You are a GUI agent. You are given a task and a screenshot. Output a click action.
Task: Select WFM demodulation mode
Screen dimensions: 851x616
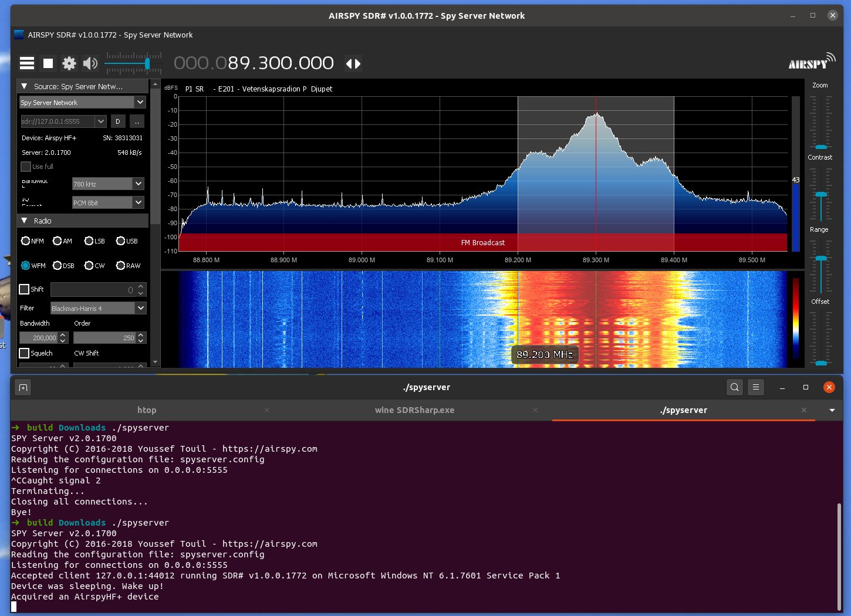(x=26, y=266)
